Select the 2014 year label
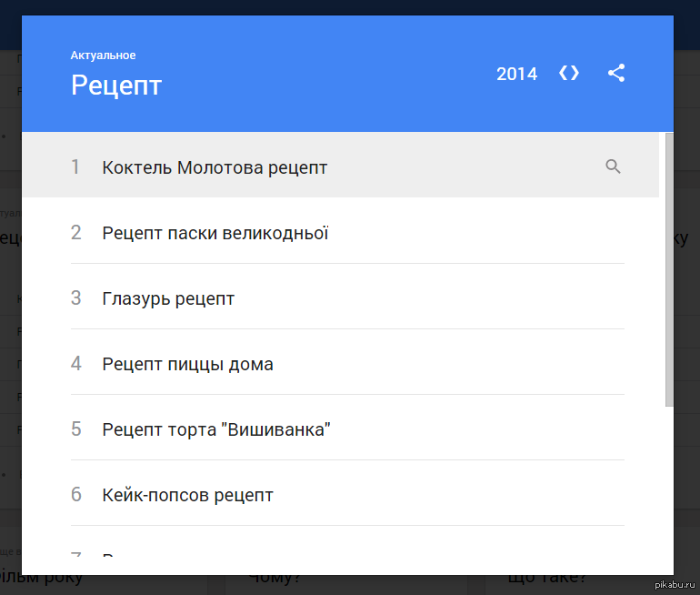This screenshot has height=595, width=700. pyautogui.click(x=516, y=75)
